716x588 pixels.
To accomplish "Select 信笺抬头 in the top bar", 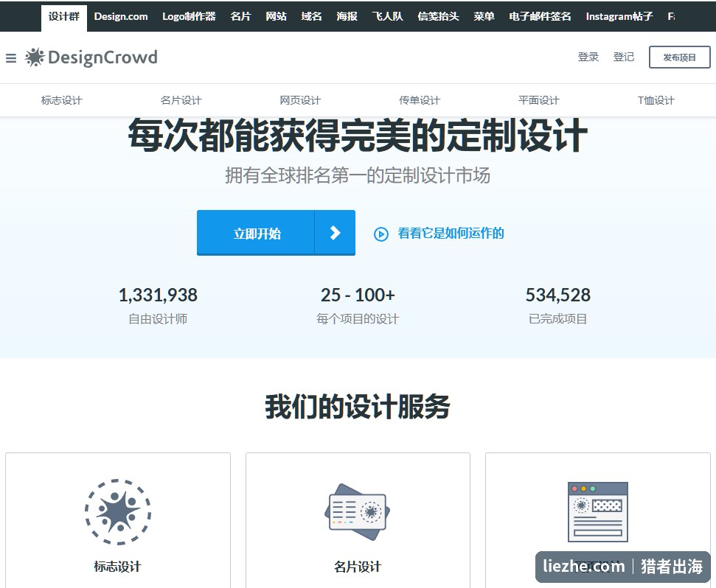I will coord(438,16).
